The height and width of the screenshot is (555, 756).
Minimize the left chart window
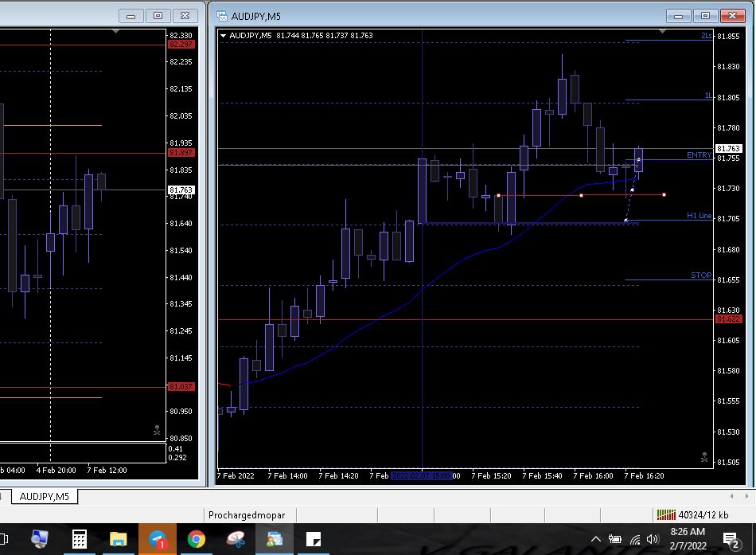point(131,16)
